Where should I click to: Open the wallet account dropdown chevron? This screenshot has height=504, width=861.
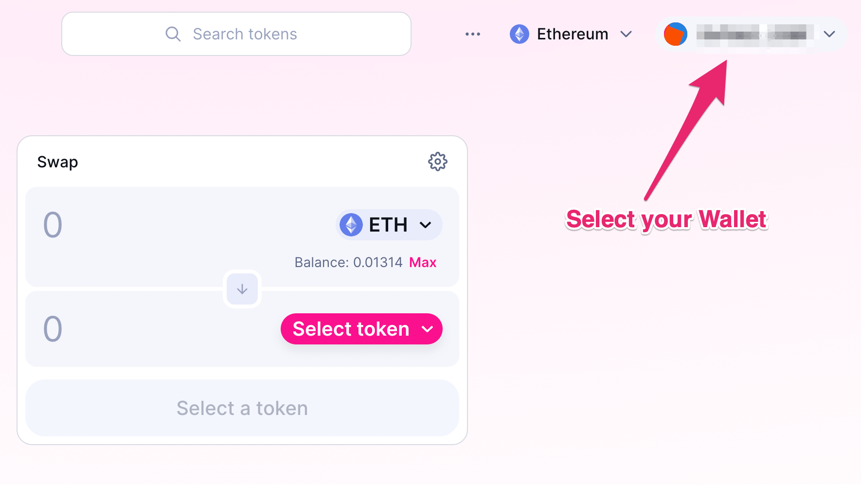(x=829, y=34)
